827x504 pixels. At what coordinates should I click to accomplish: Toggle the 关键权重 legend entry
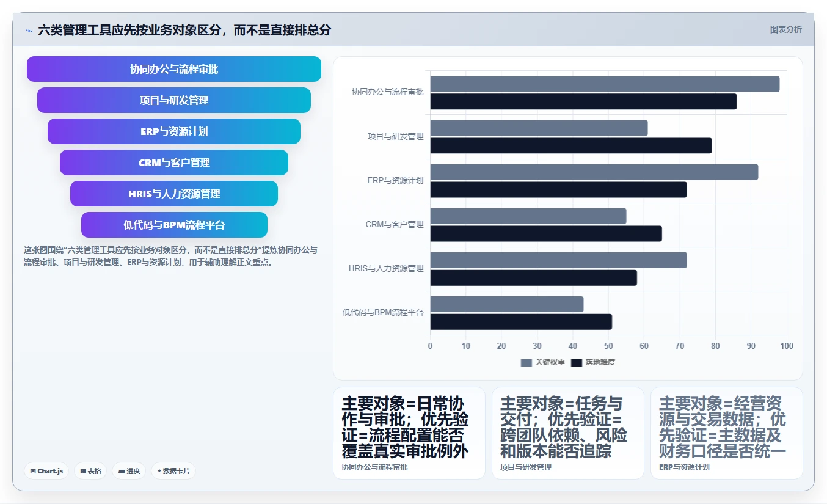click(543, 362)
